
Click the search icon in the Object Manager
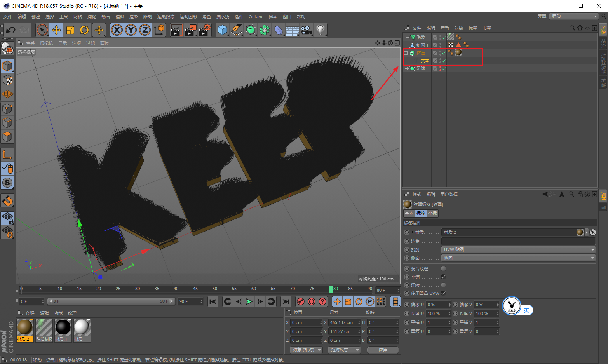(x=573, y=28)
